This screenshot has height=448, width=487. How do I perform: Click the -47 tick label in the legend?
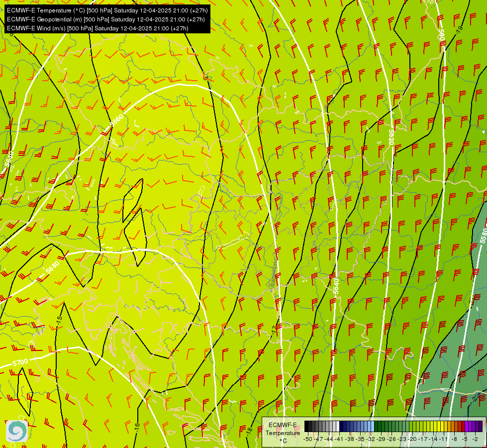pyautogui.click(x=318, y=439)
